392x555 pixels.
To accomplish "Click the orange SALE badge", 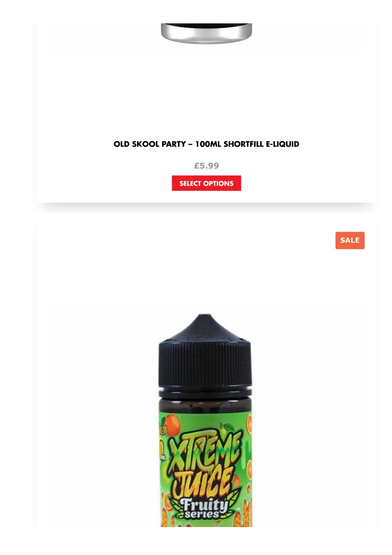I will [x=350, y=241].
